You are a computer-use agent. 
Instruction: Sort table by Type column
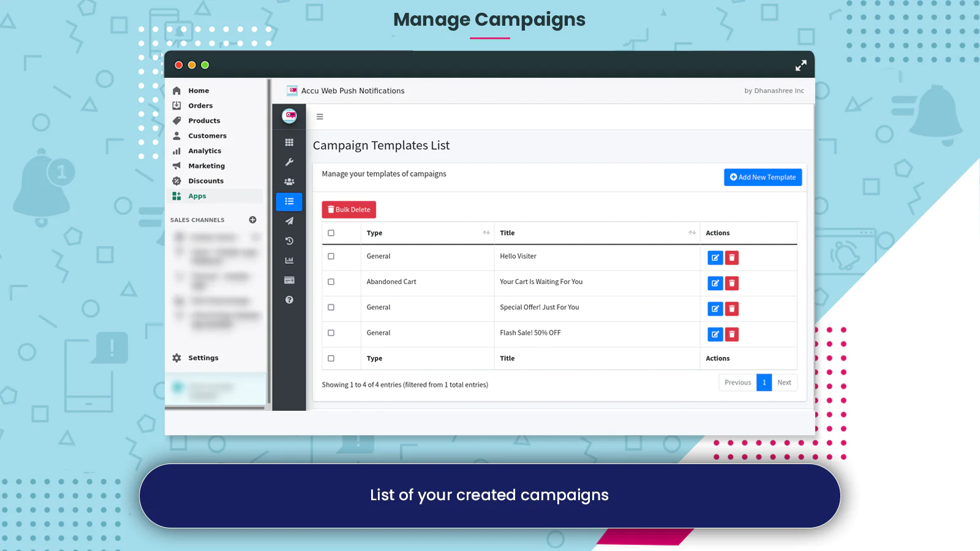[427, 233]
